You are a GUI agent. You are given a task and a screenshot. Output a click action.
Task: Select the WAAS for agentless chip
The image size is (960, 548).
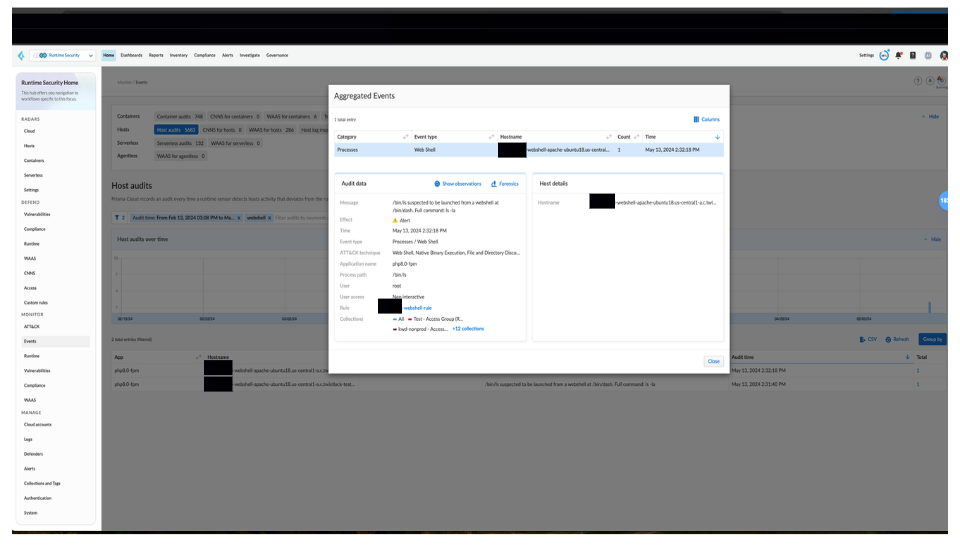coord(181,156)
